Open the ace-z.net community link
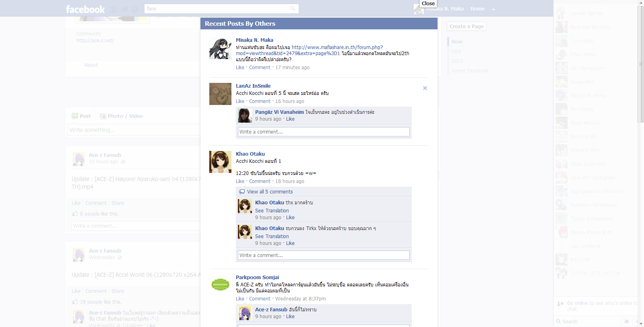Viewport: 644px width, 327px height. [x=95, y=41]
